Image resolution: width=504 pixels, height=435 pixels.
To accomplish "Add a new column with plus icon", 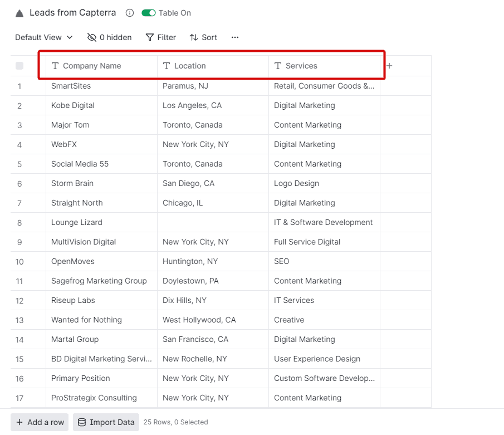I will click(389, 66).
